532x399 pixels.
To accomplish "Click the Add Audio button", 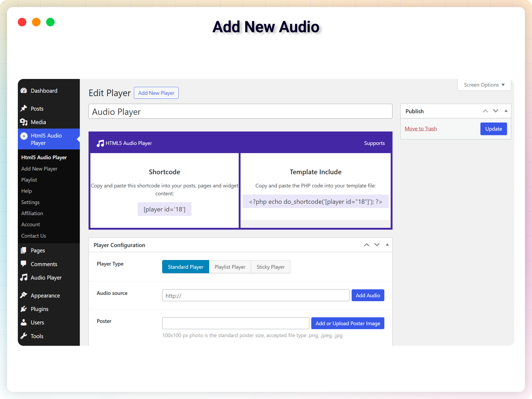I will click(368, 295).
